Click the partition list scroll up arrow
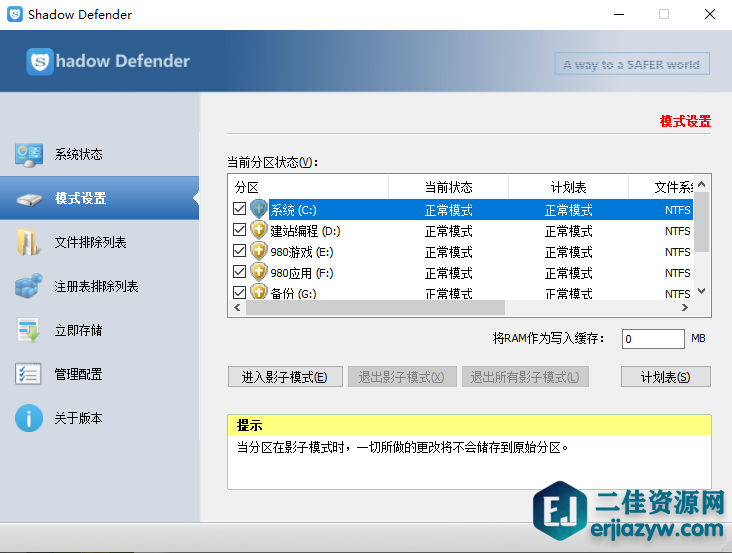 click(701, 185)
